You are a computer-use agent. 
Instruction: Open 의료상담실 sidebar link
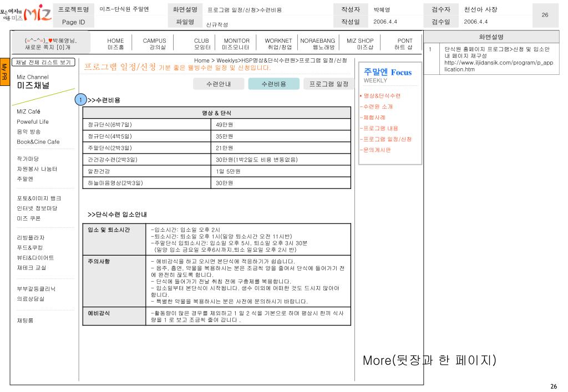pyautogui.click(x=31, y=299)
